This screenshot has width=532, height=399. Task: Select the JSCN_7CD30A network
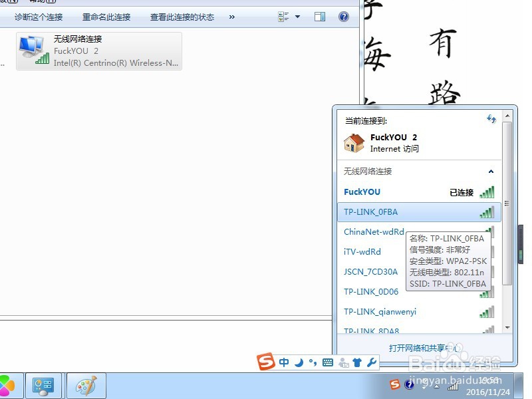tap(370, 272)
